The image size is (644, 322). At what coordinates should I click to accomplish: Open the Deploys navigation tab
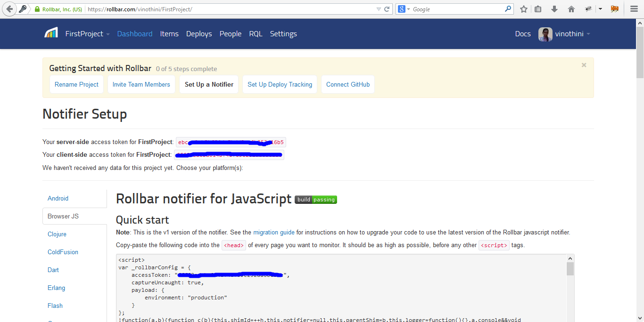tap(199, 34)
